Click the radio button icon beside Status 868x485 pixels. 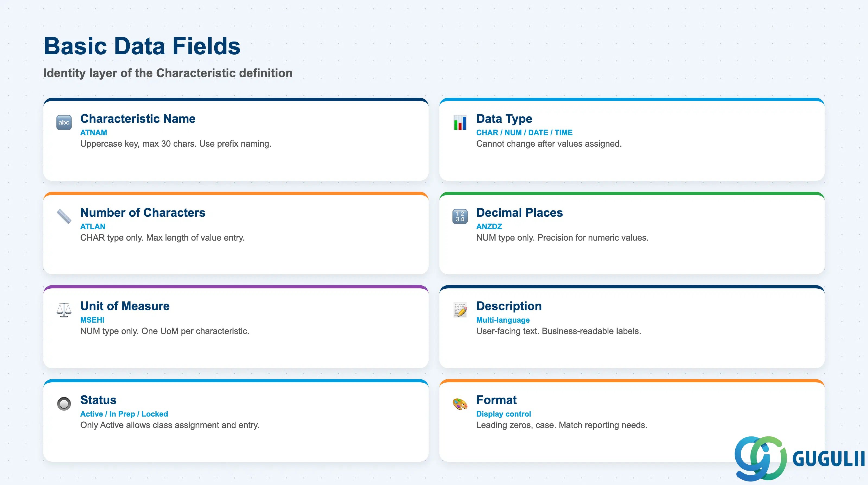click(x=64, y=404)
